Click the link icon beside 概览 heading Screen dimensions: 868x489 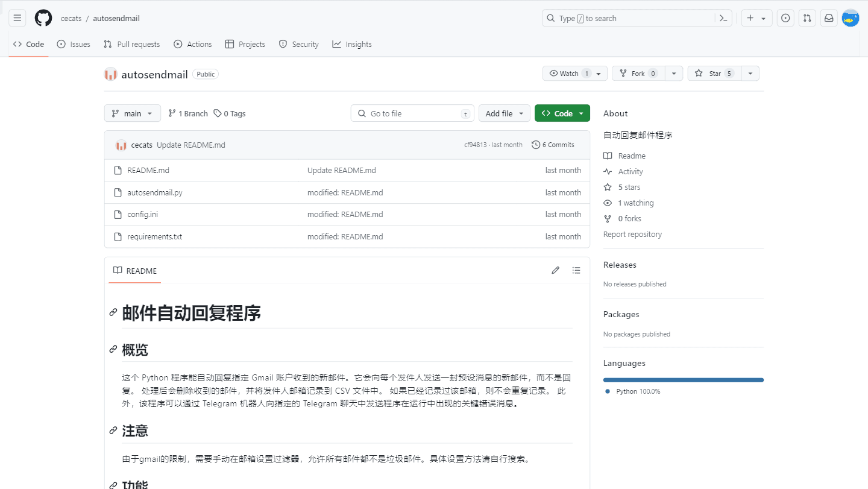(113, 350)
